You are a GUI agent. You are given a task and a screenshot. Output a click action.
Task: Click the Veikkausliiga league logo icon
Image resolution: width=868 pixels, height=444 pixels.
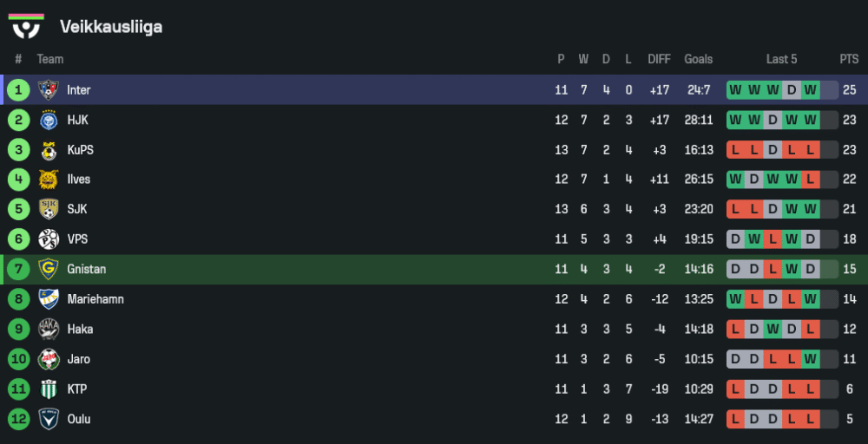[x=26, y=26]
